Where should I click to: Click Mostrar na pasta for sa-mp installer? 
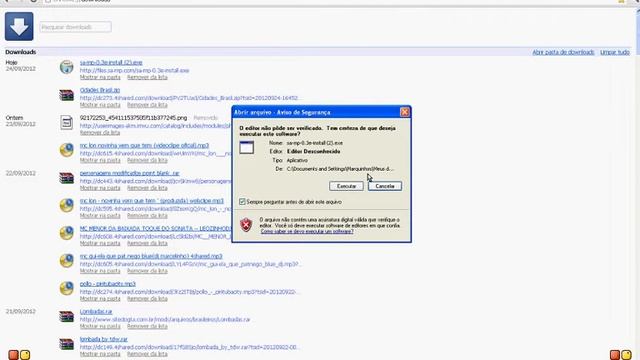tap(100, 77)
